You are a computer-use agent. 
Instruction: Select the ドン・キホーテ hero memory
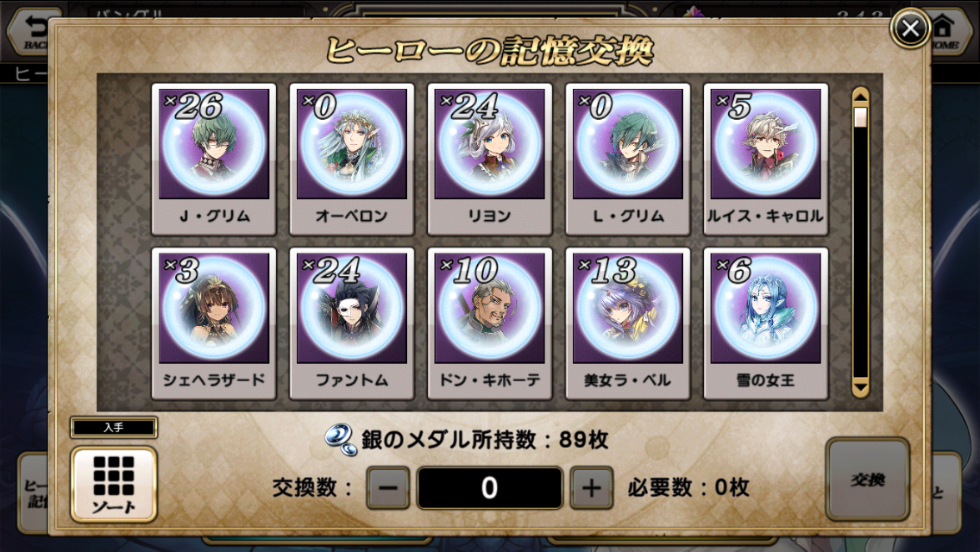click(489, 323)
